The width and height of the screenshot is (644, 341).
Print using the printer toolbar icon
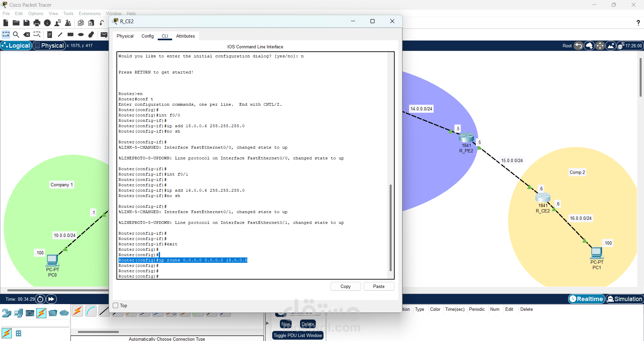[x=37, y=23]
